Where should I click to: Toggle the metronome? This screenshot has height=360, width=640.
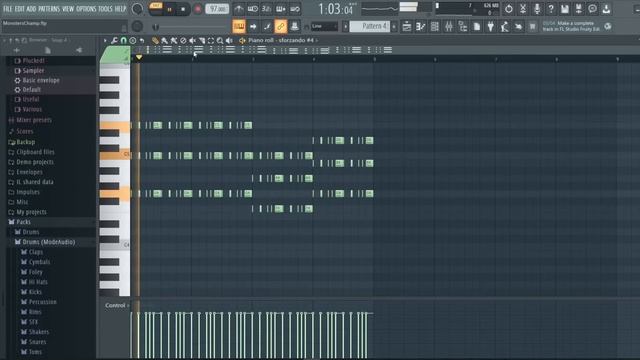click(x=239, y=9)
